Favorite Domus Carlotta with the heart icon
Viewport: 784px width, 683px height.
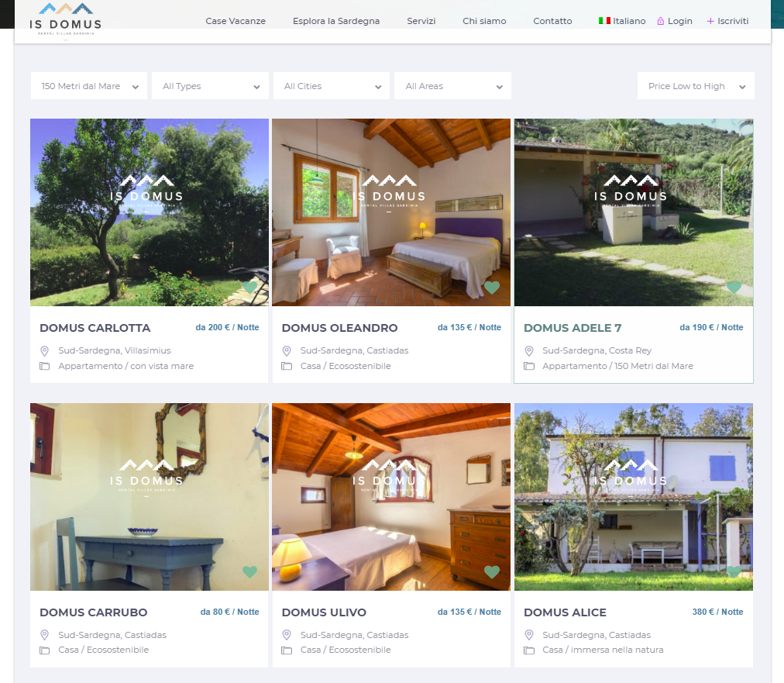click(249, 287)
